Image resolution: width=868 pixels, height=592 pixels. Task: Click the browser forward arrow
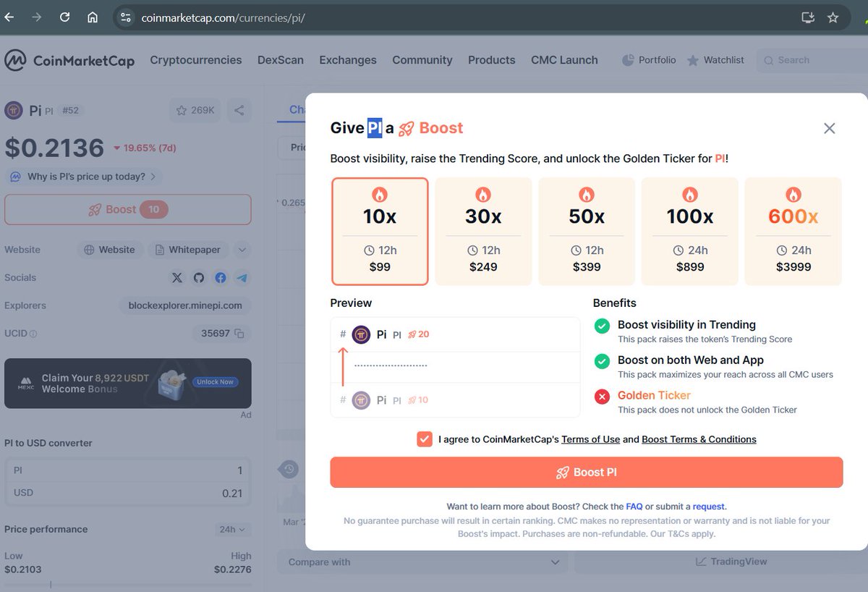pos(36,17)
